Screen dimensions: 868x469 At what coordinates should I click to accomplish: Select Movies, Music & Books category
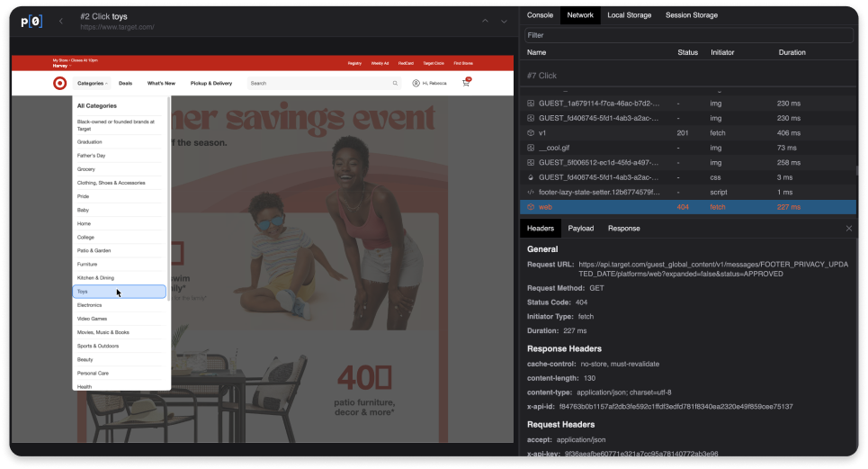pyautogui.click(x=103, y=332)
